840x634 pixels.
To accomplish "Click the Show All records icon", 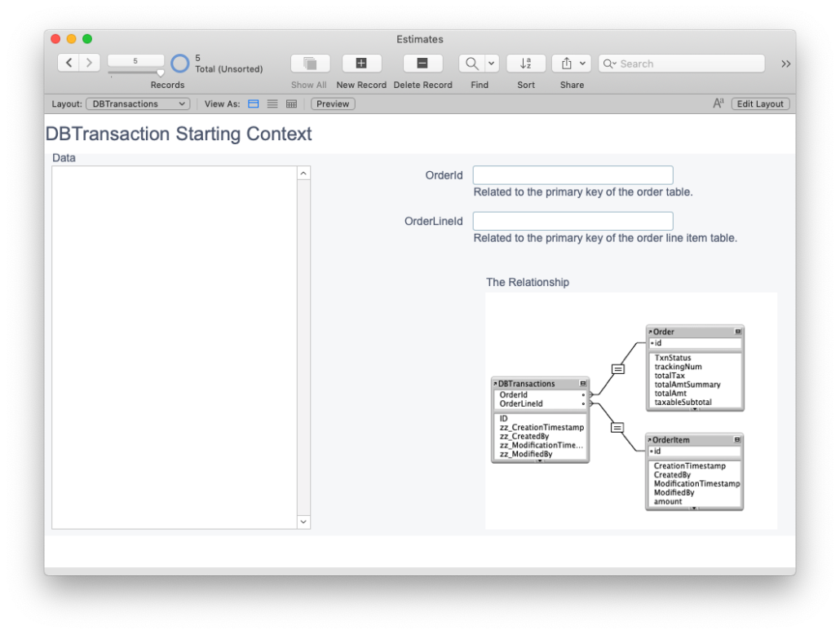I will pyautogui.click(x=309, y=63).
